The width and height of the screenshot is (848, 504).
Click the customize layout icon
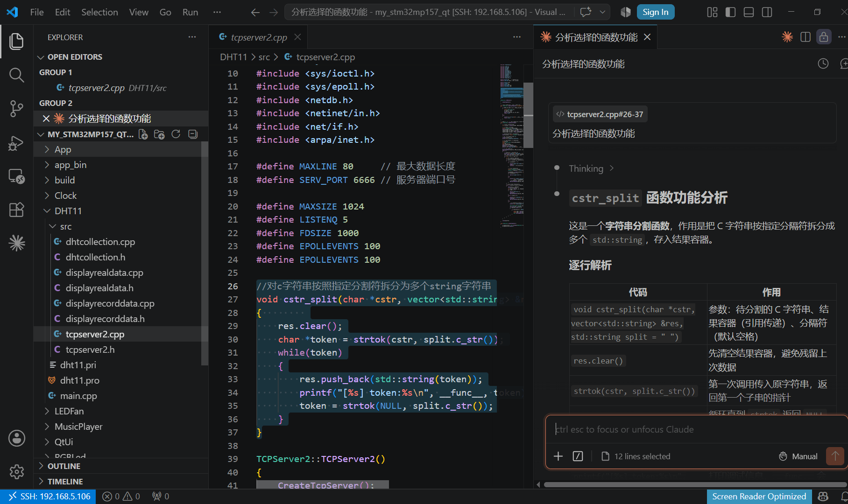tap(712, 12)
